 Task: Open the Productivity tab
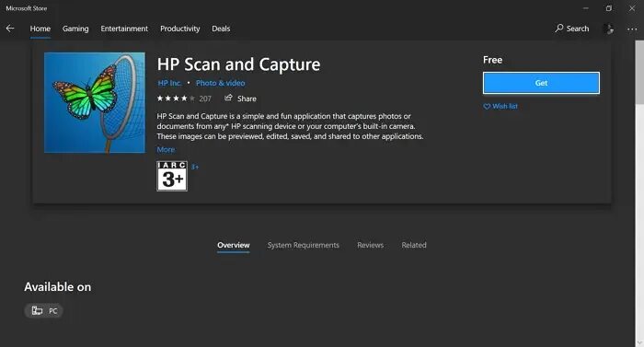180,29
